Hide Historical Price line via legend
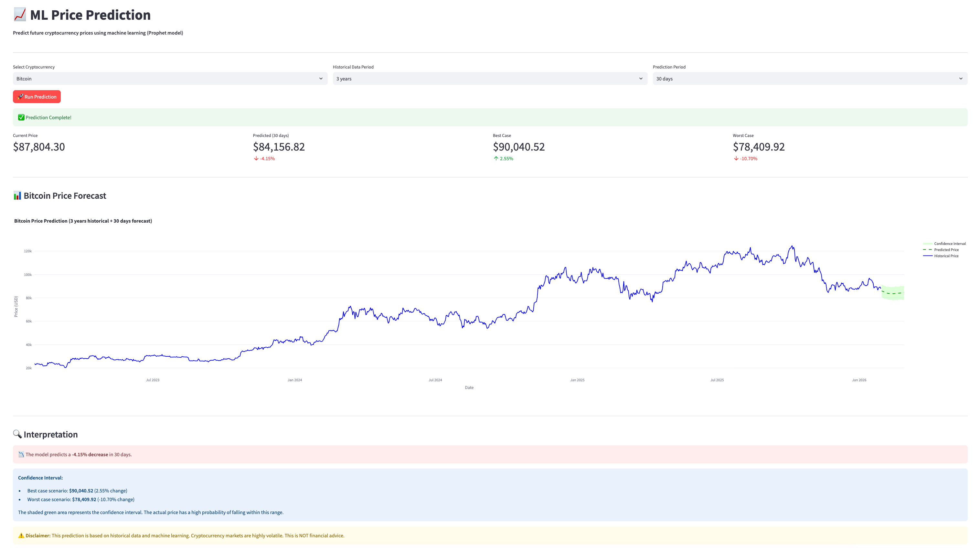 (946, 256)
